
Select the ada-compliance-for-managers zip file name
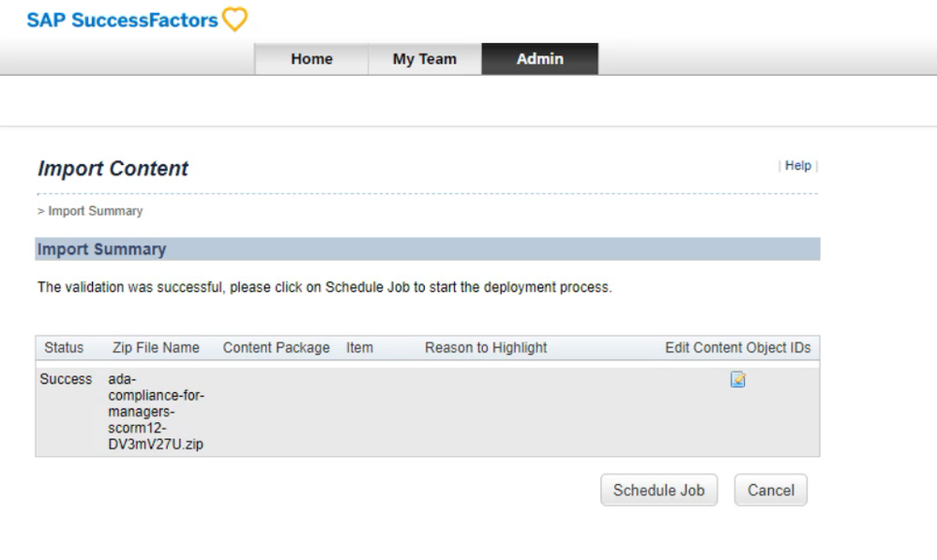coord(156,412)
